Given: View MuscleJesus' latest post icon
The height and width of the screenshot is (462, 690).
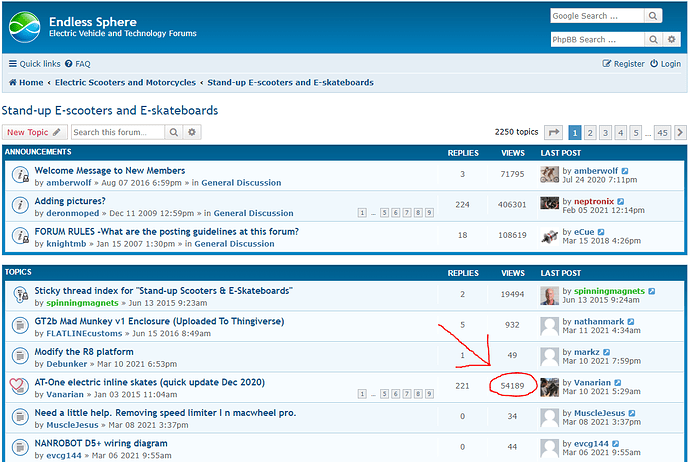Looking at the screenshot, I should [632, 413].
